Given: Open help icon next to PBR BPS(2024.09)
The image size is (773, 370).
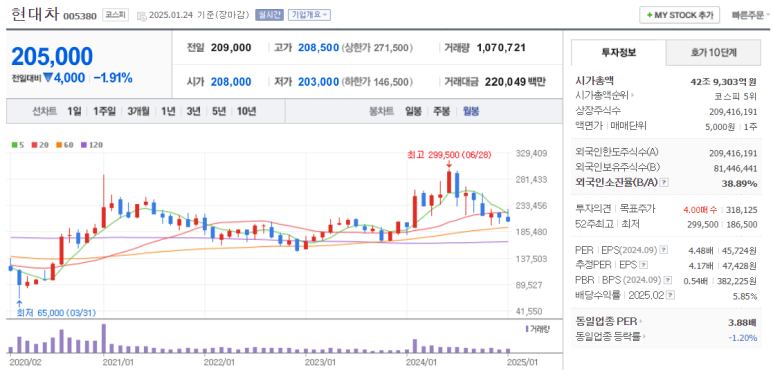Looking at the screenshot, I should click(x=668, y=280).
